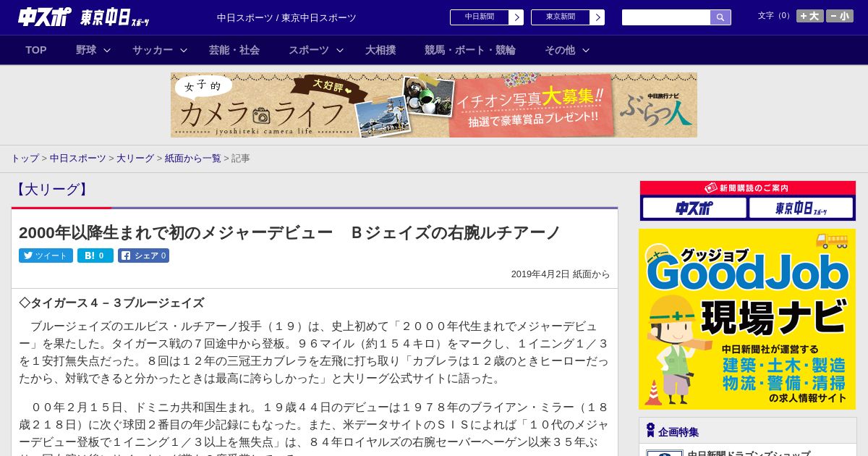Screen dimensions: 868x456
Task: Open 芸能・社会 in the navigation bar
Action: pos(234,50)
